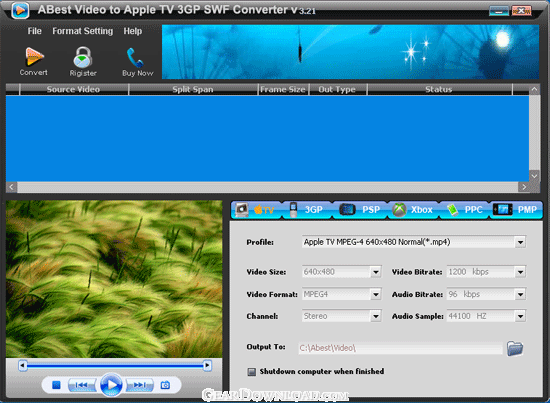Skip forward with the next button
Viewport: 550px width, 403px height.
[140, 385]
